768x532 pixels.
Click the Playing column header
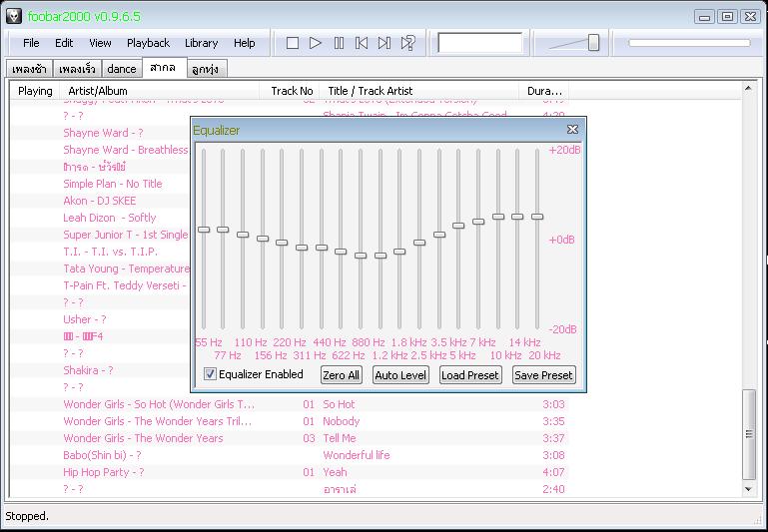[35, 91]
